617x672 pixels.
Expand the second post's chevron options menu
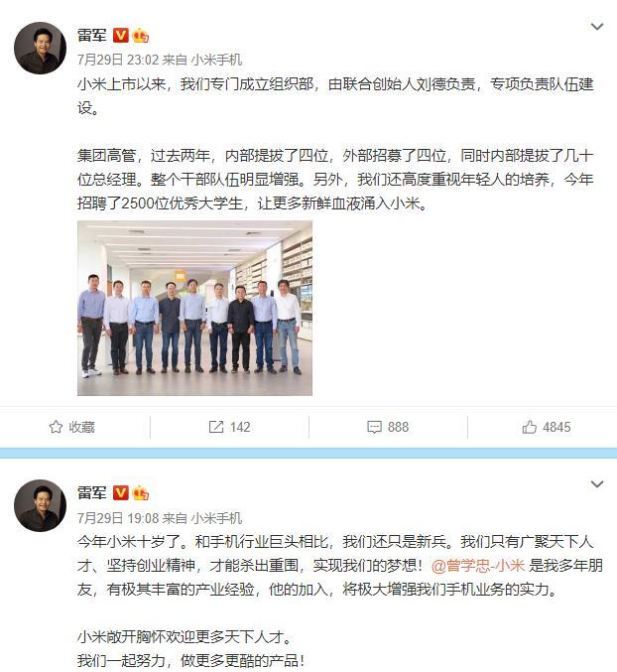point(597,484)
